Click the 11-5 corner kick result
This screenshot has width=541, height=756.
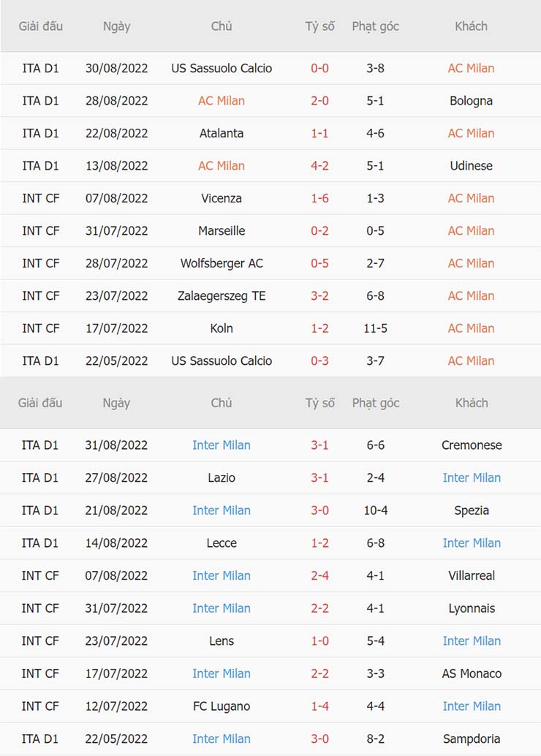pos(375,328)
